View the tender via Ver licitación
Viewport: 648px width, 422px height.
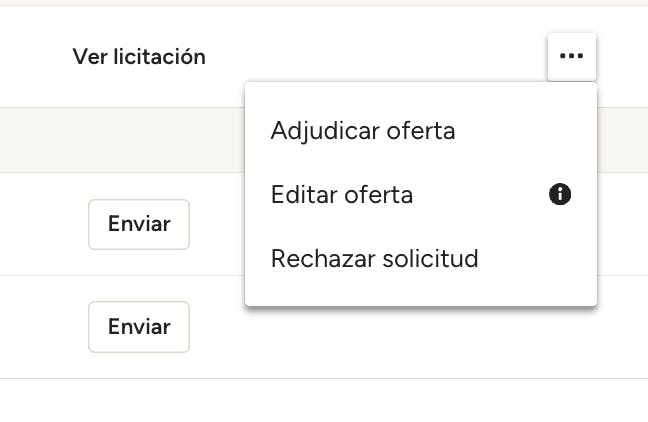coord(139,57)
